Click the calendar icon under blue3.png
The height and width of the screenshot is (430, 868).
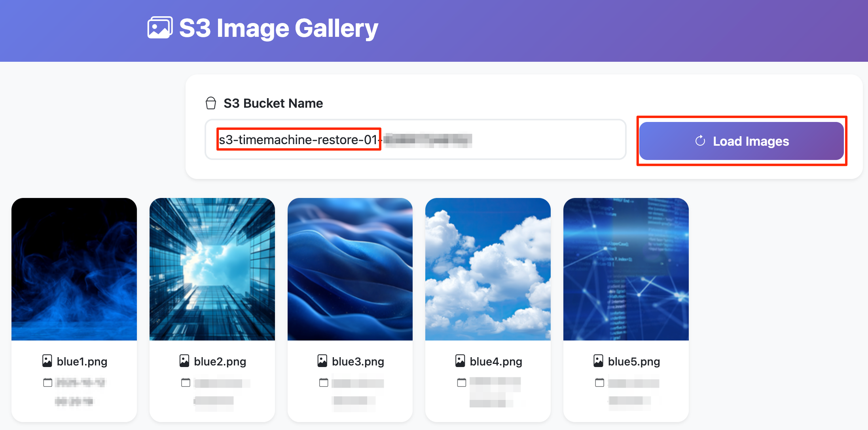pos(324,382)
